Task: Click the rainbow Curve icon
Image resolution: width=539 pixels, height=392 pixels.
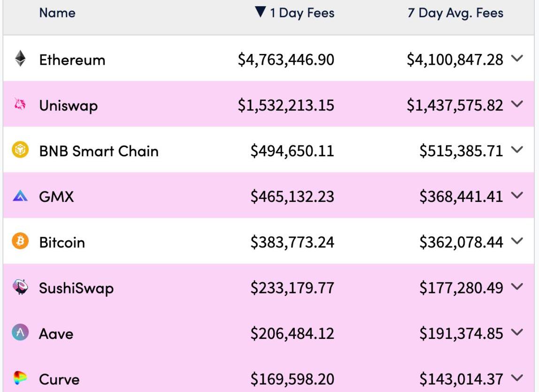Action: point(20,378)
